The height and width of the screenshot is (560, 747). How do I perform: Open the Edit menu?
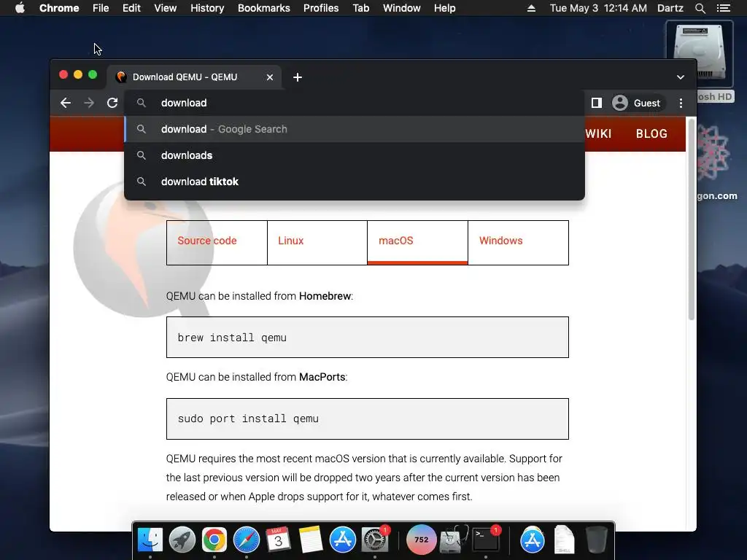click(131, 8)
